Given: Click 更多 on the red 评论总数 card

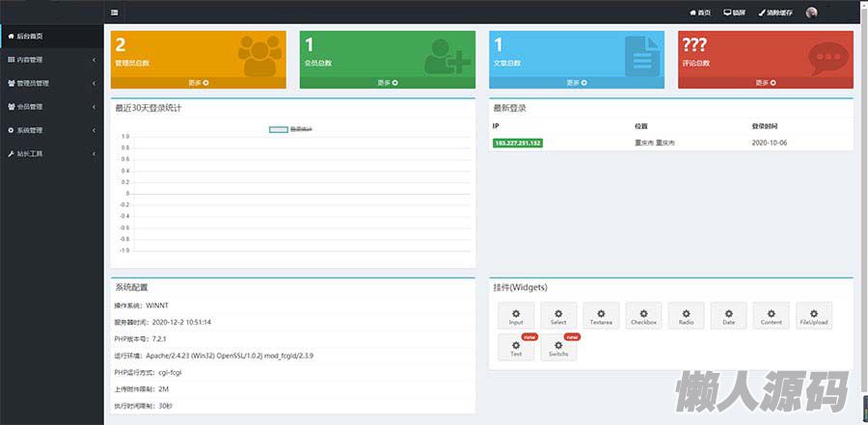Looking at the screenshot, I should 765,83.
